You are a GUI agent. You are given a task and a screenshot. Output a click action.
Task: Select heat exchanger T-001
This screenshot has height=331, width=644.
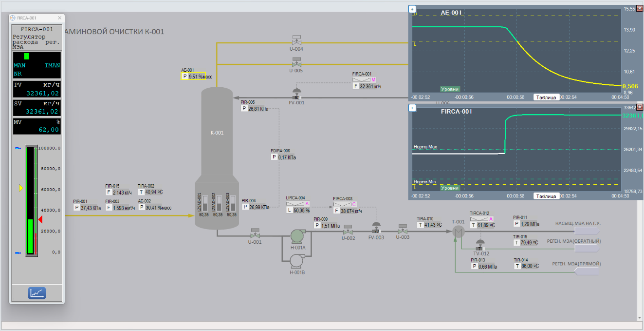point(458,232)
